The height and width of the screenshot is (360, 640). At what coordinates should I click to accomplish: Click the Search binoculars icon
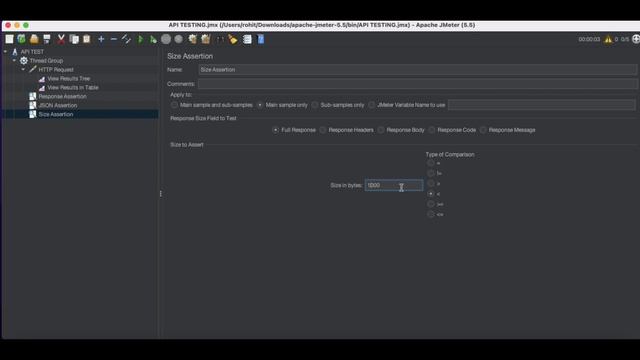pyautogui.click(x=220, y=39)
